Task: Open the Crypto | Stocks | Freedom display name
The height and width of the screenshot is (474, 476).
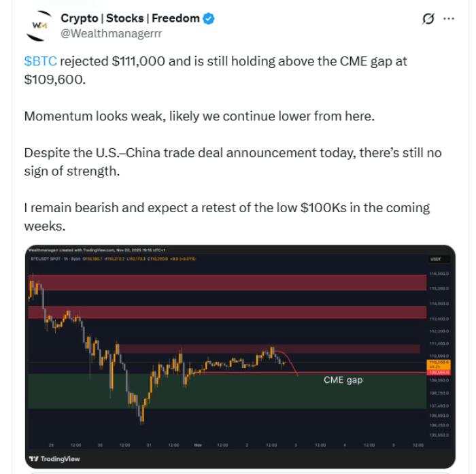Action: 130,18
